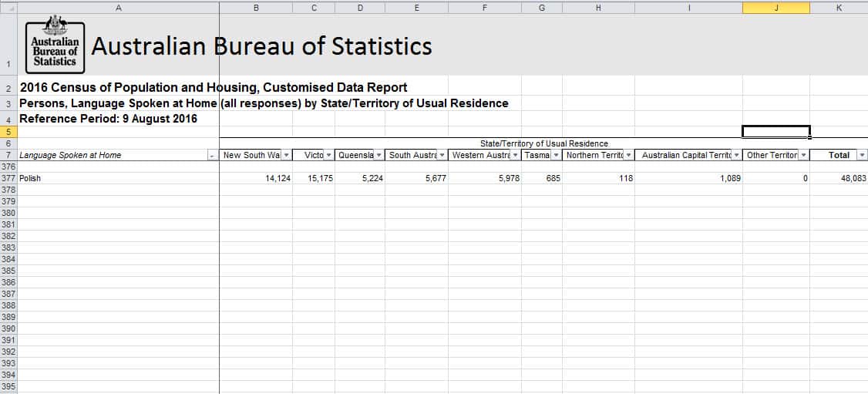
Task: Click the Polish language cell
Action: (x=119, y=178)
